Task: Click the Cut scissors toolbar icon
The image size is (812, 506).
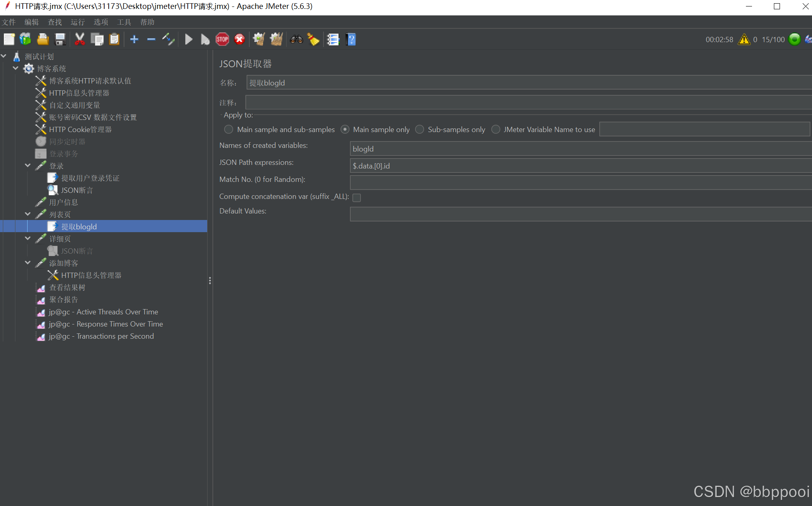Action: 79,39
